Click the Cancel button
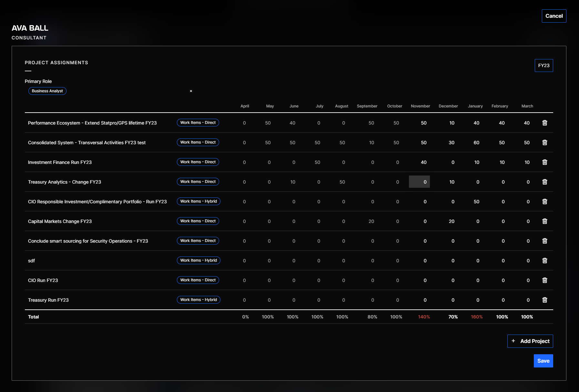Image resolution: width=579 pixels, height=392 pixels. 554,16
